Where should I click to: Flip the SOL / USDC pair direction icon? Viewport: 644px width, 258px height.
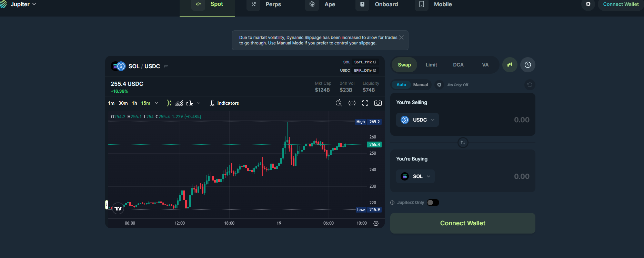(x=166, y=66)
